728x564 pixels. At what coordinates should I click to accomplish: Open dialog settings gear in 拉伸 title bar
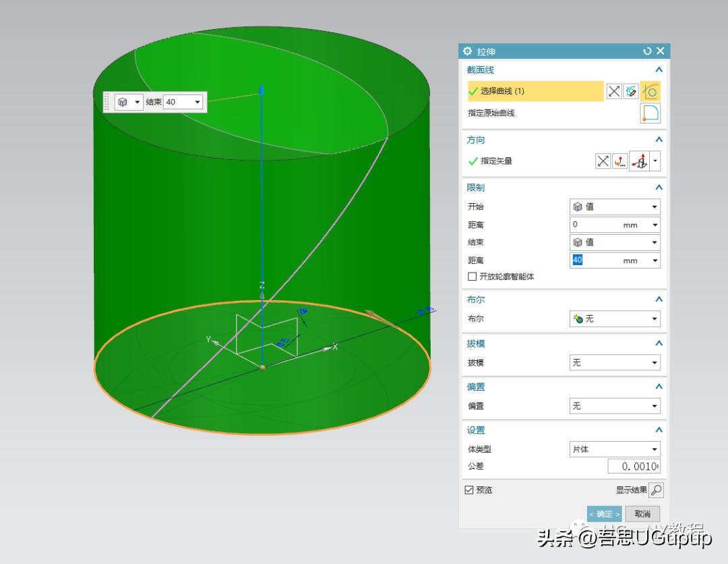pos(468,51)
